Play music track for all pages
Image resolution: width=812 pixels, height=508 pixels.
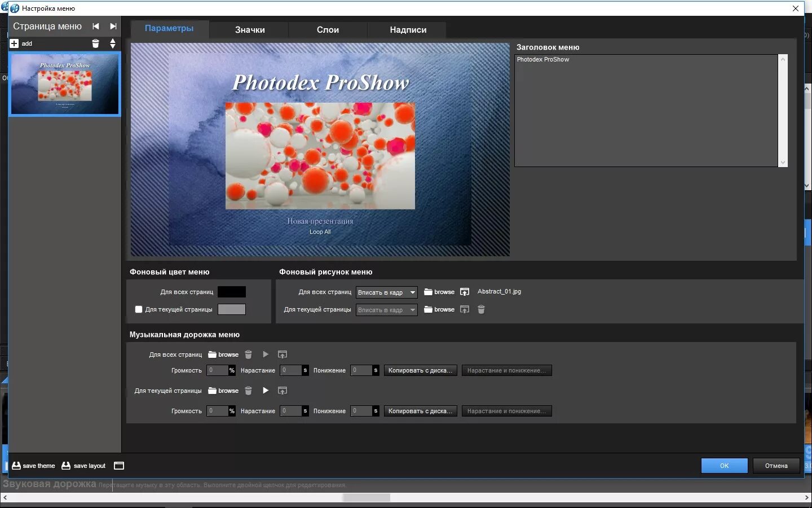(x=266, y=354)
